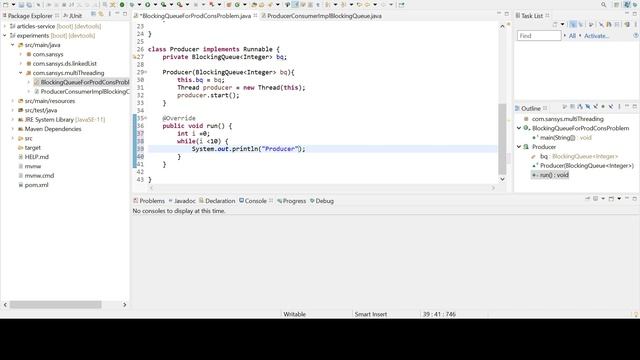The height and width of the screenshot is (360, 640).
Task: Open Package Explorer view menu
Action: [x=109, y=14]
